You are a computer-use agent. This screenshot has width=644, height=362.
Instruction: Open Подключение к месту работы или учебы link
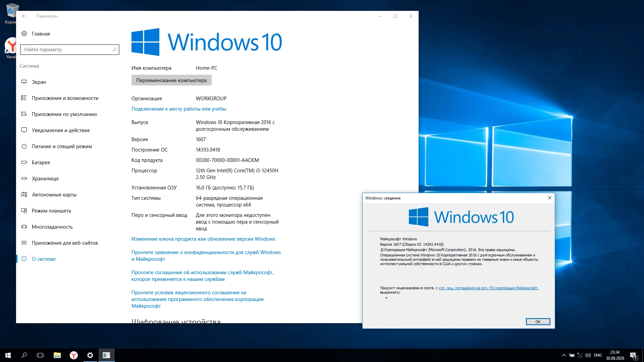point(179,109)
